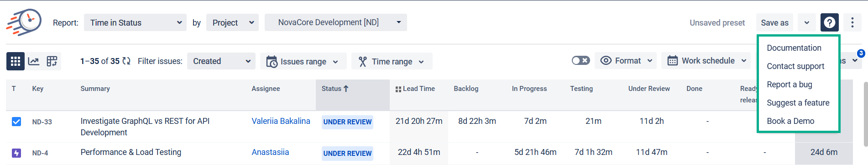Switch to grid table view icon
Image resolution: width=868 pixels, height=165 pixels.
coord(16,61)
